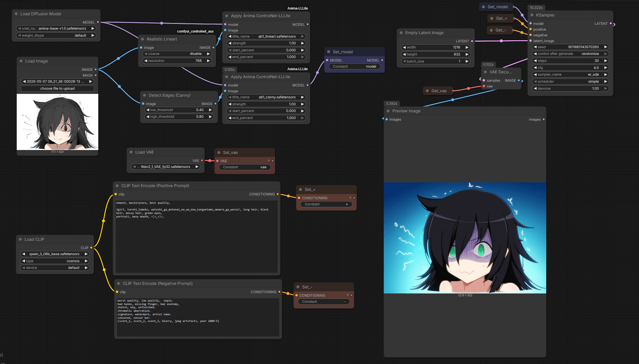
Task: Collapse the Load VAE node via its title dot
Action: click(x=131, y=152)
